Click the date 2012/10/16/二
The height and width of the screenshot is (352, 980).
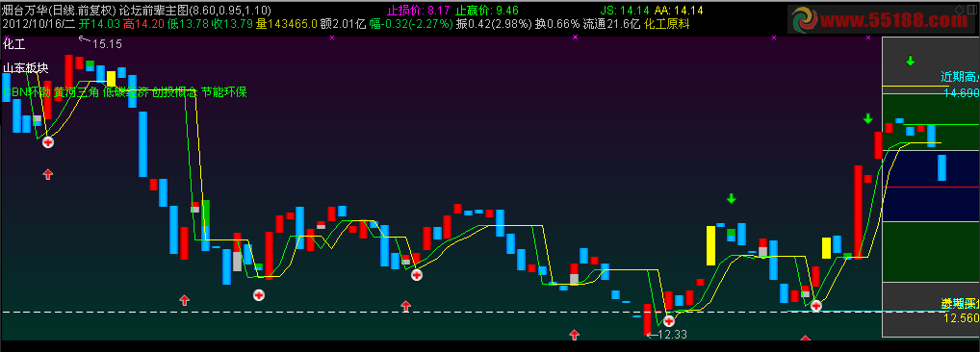(39, 24)
